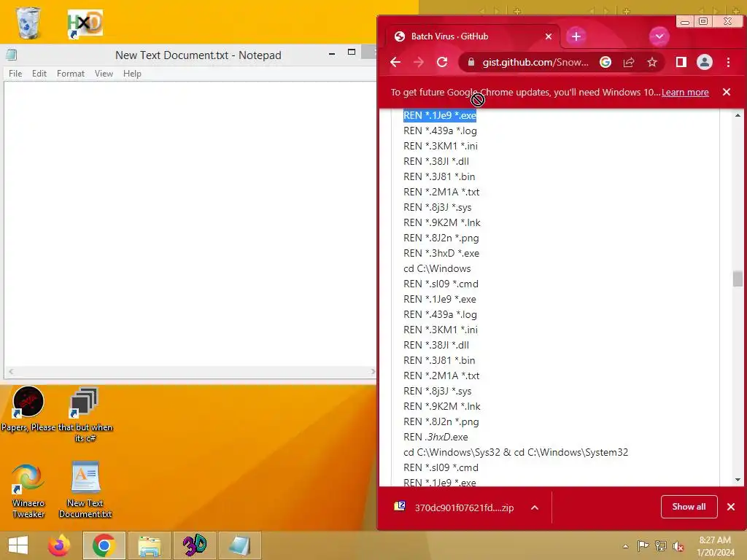Open the clock showing 8:27 AM

[x=715, y=546]
